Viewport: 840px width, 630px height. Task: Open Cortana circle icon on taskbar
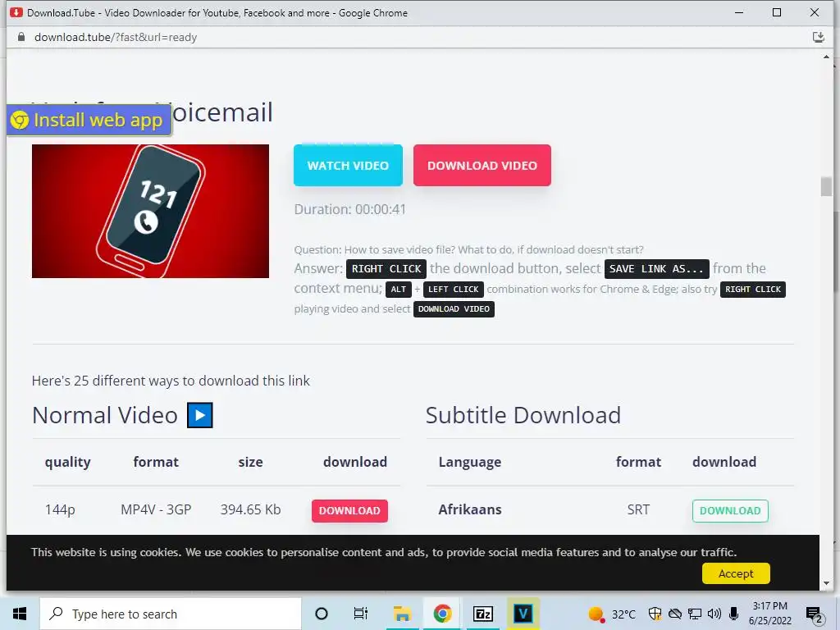[322, 614]
